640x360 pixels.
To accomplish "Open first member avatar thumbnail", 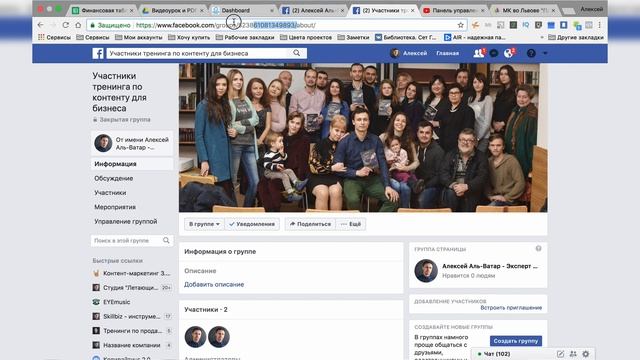I will 196,336.
